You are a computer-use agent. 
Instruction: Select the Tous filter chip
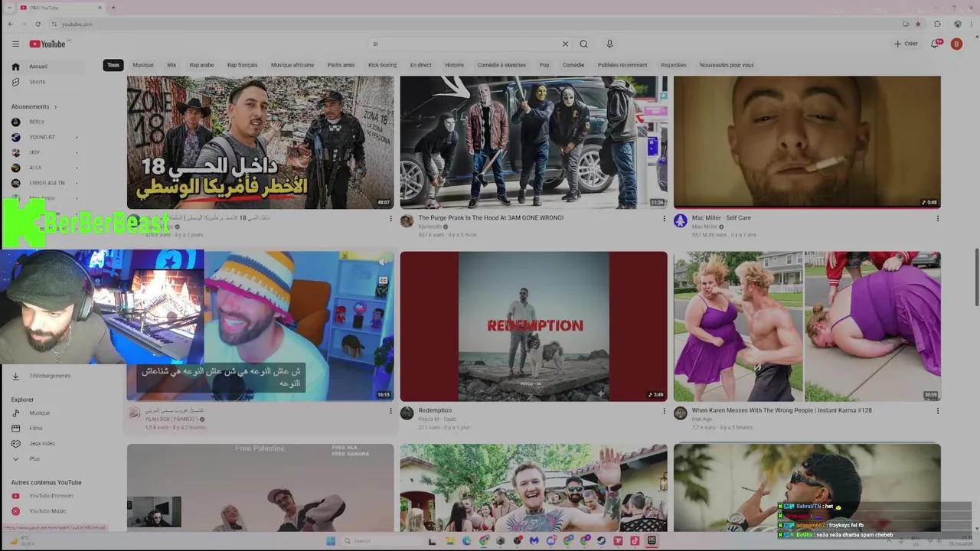[113, 65]
